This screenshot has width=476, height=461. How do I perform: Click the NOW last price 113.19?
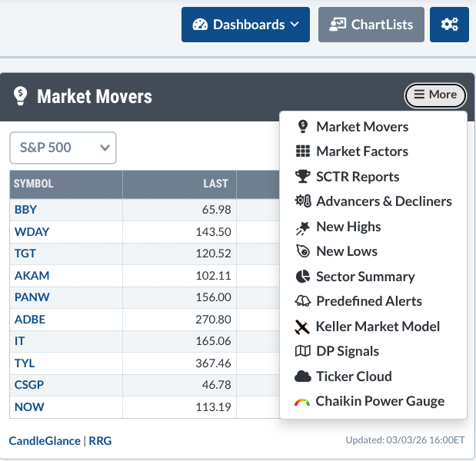pos(213,406)
